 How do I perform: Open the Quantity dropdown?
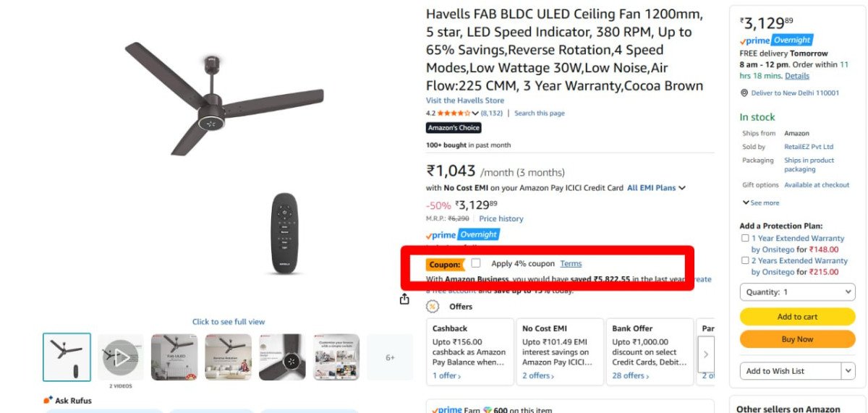tap(797, 292)
